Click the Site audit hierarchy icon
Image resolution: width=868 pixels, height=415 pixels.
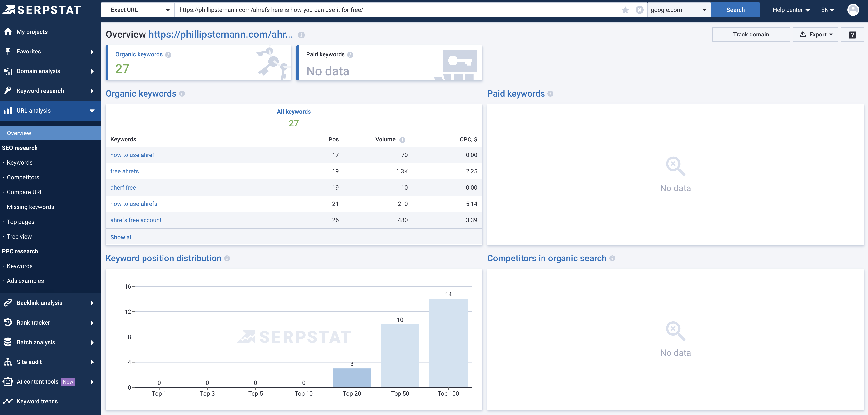[8, 362]
